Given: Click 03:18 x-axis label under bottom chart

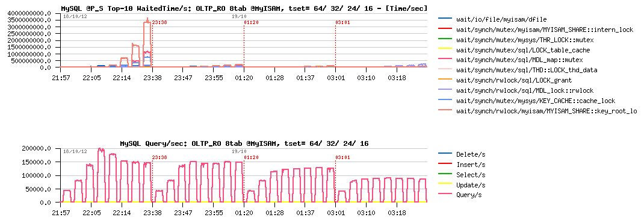Looking at the screenshot, I should [x=397, y=212].
